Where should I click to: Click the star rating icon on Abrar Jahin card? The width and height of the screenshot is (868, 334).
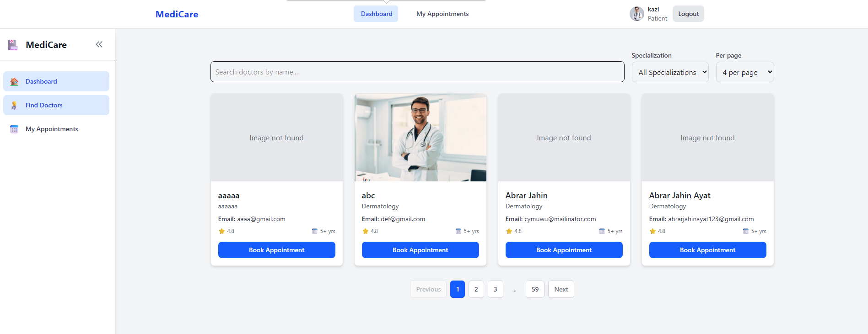click(x=509, y=231)
